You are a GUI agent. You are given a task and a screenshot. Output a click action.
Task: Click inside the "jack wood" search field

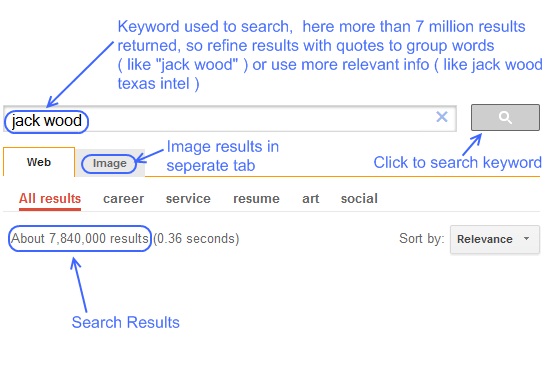[230, 119]
